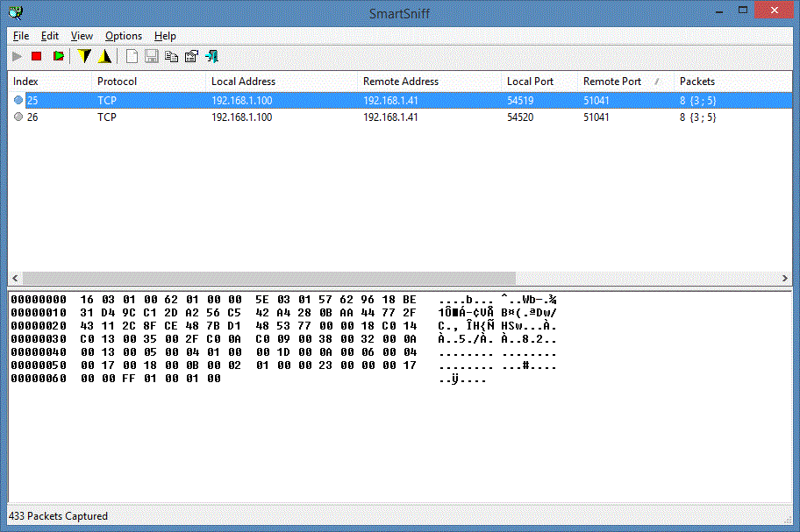This screenshot has width=800, height=532.
Task: Sort by the Remote Port column header
Action: (625, 82)
